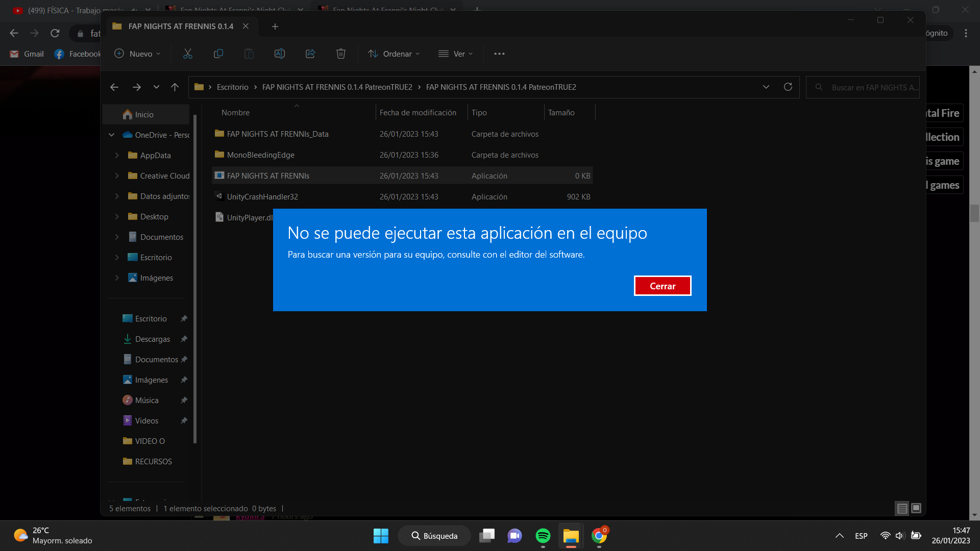Screen dimensions: 980x551
Task: Open chat app icon on taskbar
Action: (514, 536)
